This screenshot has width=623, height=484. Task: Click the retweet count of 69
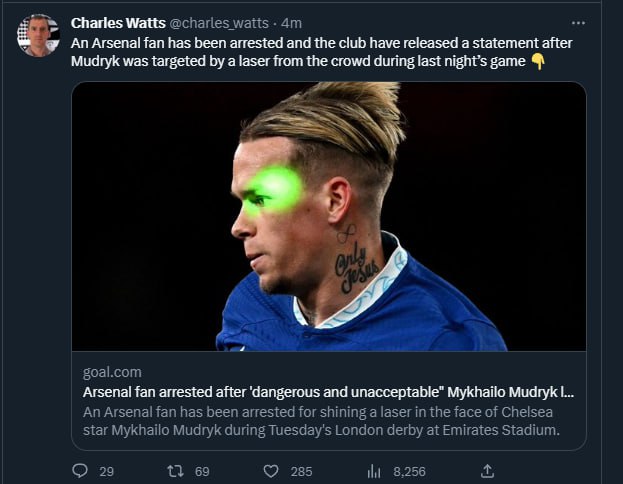click(x=202, y=471)
